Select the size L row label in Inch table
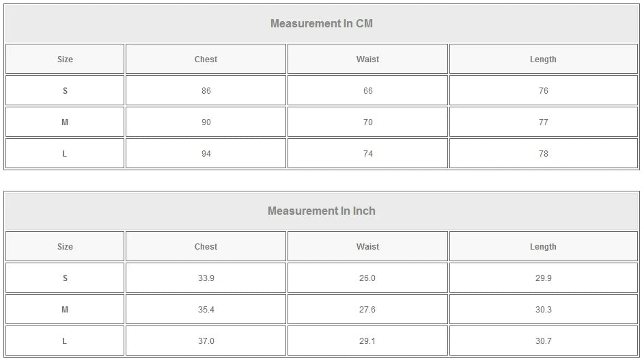 [65, 341]
